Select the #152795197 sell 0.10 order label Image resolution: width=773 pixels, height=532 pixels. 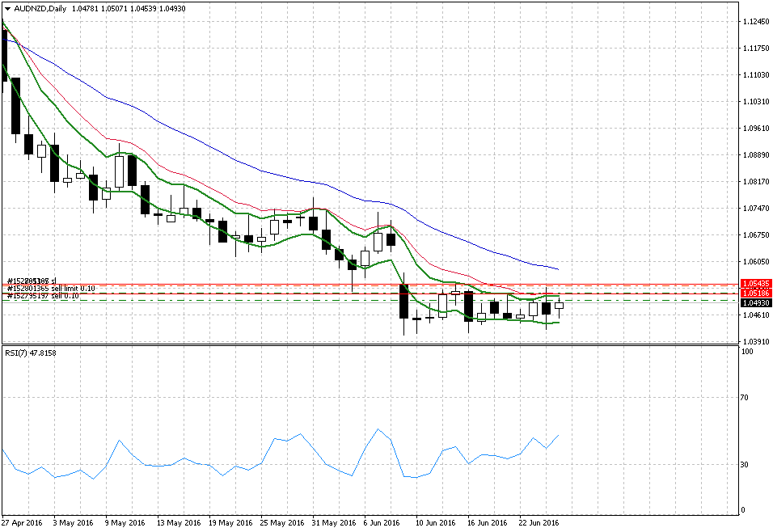pos(43,296)
